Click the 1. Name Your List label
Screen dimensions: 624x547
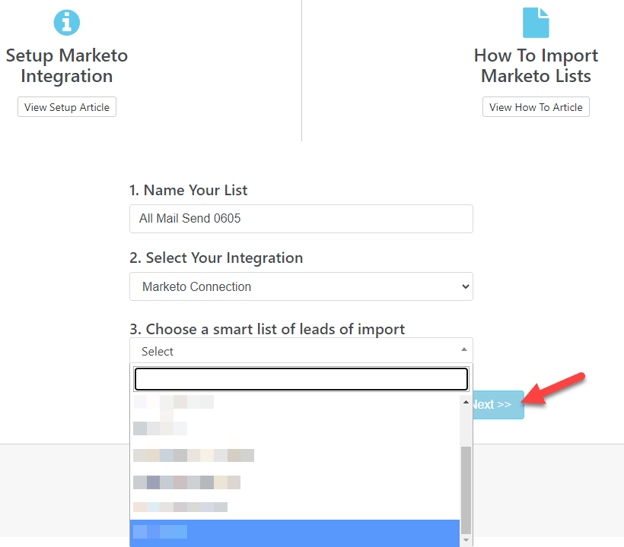pyautogui.click(x=188, y=190)
